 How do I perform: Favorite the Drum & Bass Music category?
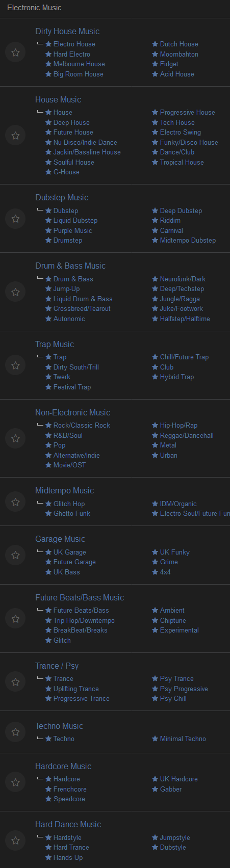coord(15,292)
